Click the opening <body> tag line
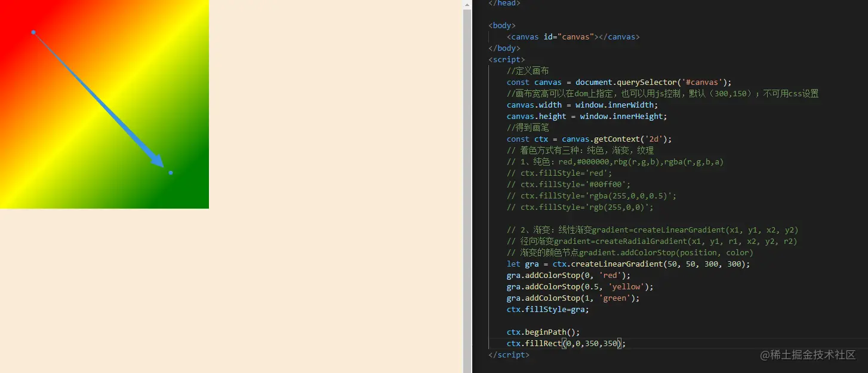 tap(502, 26)
